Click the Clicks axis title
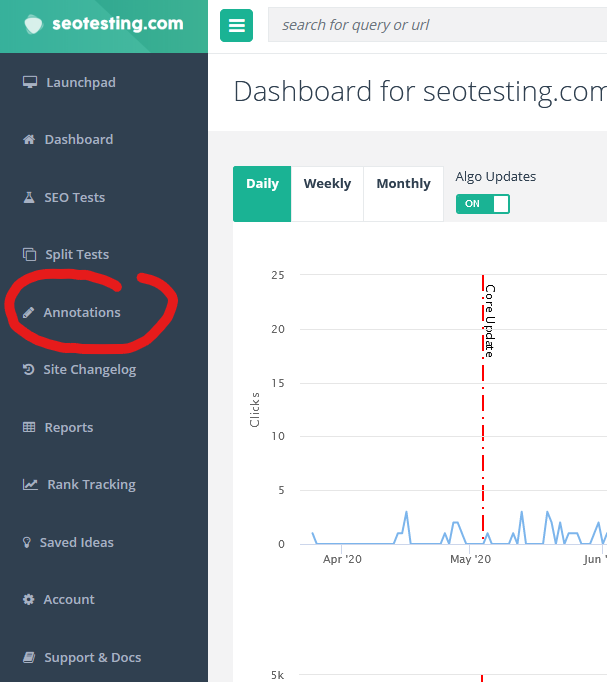 [x=254, y=410]
